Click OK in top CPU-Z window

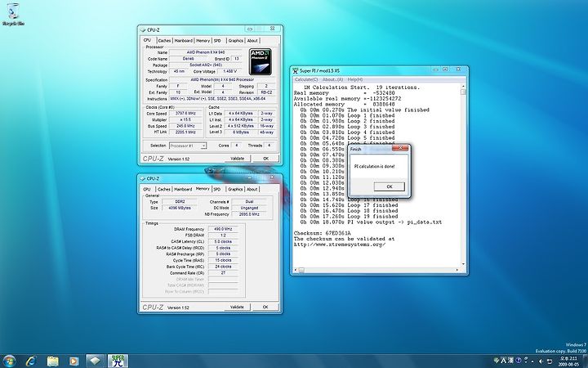265,159
